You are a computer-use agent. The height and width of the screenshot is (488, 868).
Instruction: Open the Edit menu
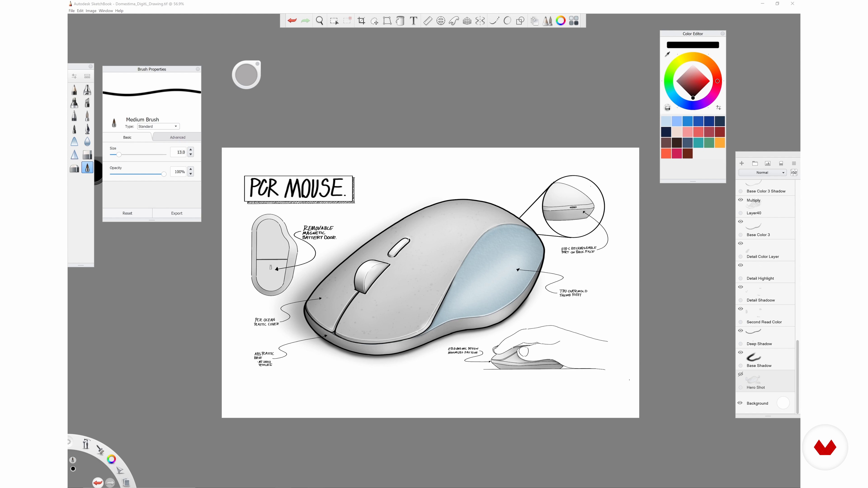[80, 11]
